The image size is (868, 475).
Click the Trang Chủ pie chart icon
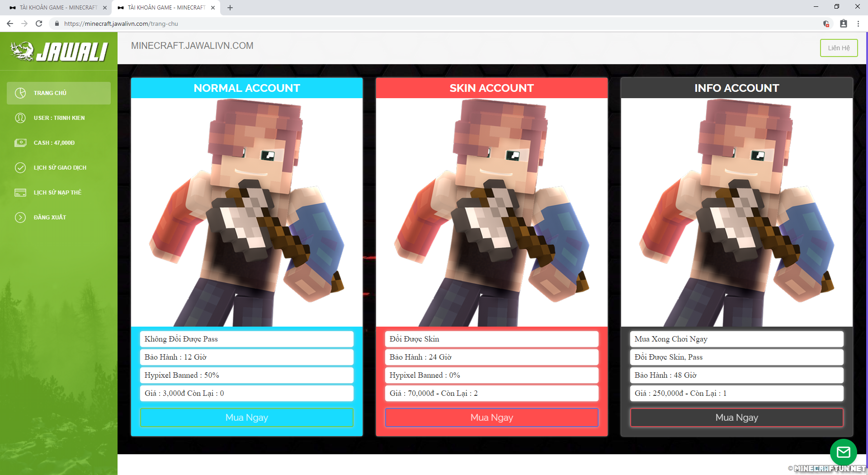[20, 93]
